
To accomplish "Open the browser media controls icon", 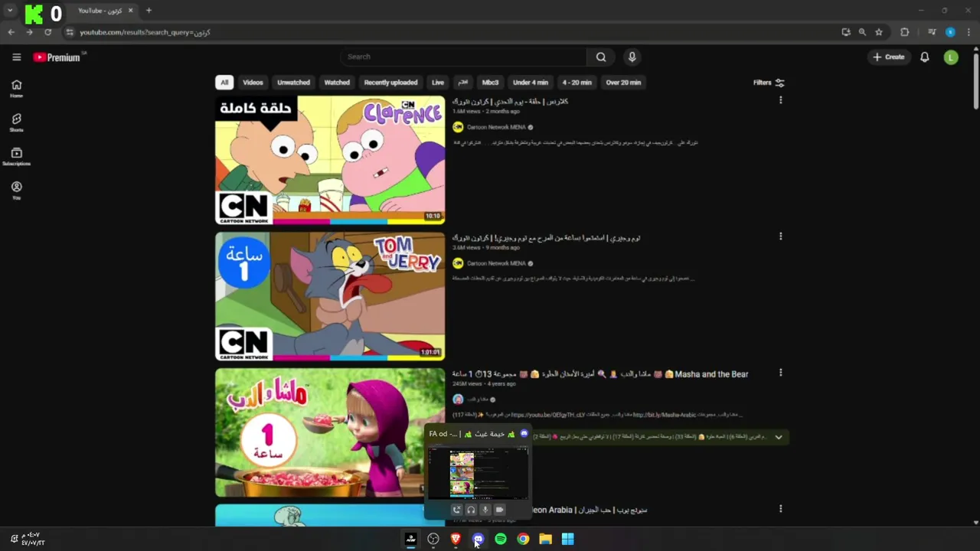I will click(932, 32).
